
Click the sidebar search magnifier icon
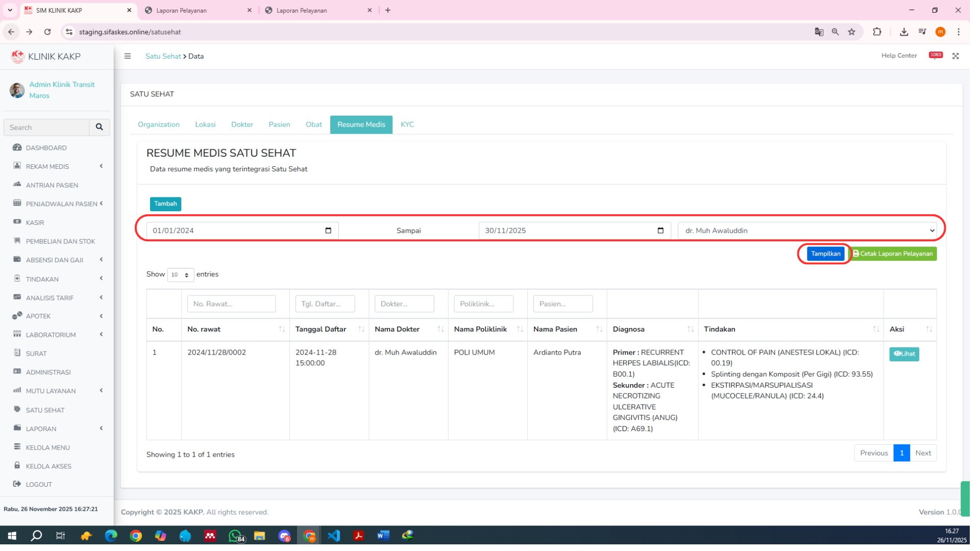point(100,128)
